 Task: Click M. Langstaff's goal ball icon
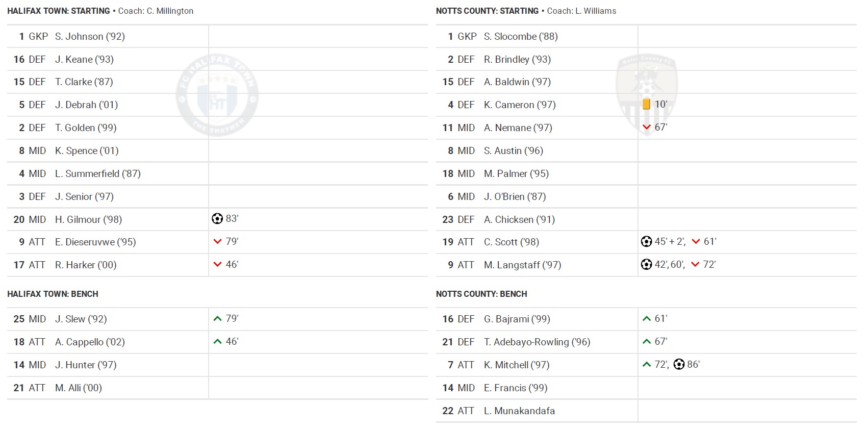click(646, 265)
